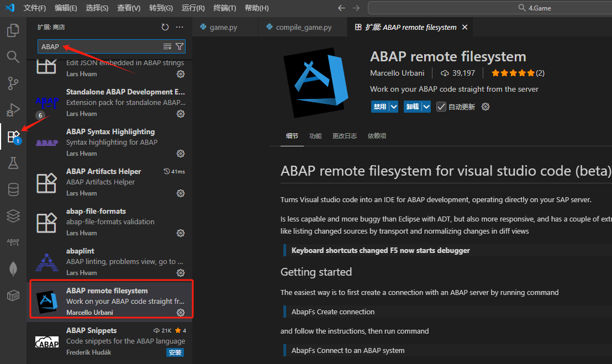Click the VS Code logo icon
The height and width of the screenshot is (364, 612).
coord(10,8)
